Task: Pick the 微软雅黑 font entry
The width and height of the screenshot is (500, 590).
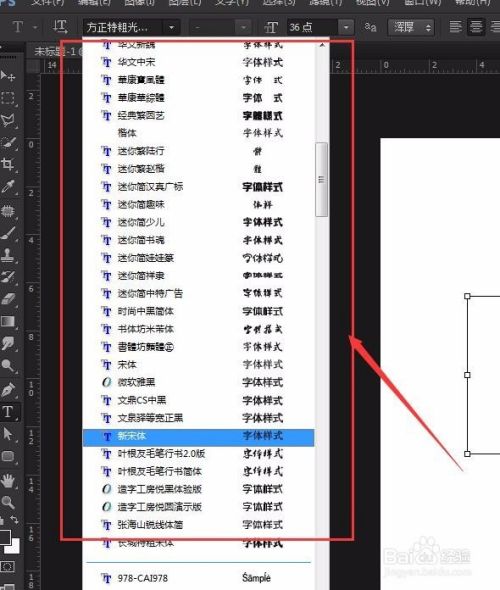Action: tap(198, 382)
